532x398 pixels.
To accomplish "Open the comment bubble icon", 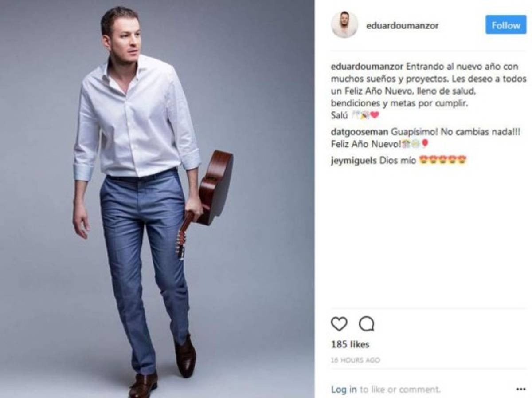I will tap(366, 324).
